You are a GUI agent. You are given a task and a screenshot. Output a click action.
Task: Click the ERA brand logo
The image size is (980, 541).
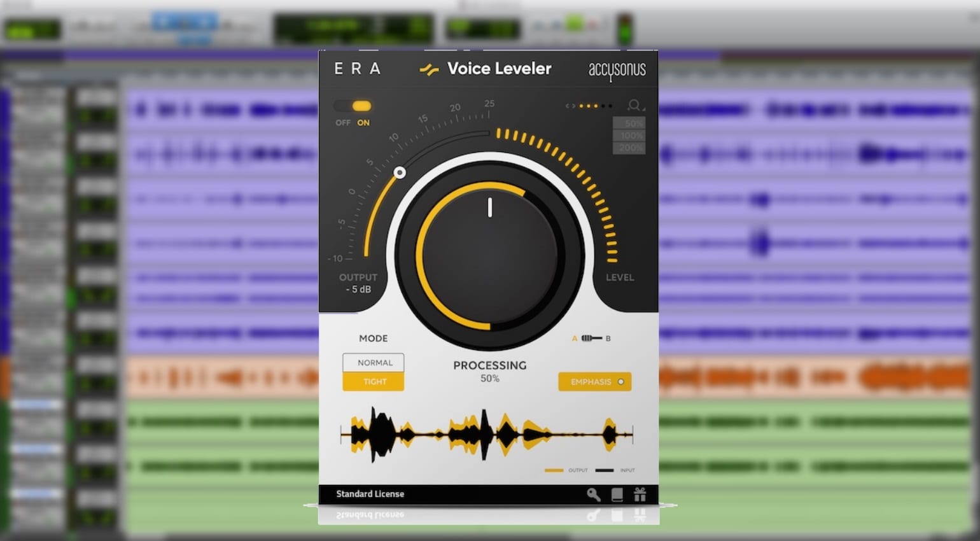point(356,69)
